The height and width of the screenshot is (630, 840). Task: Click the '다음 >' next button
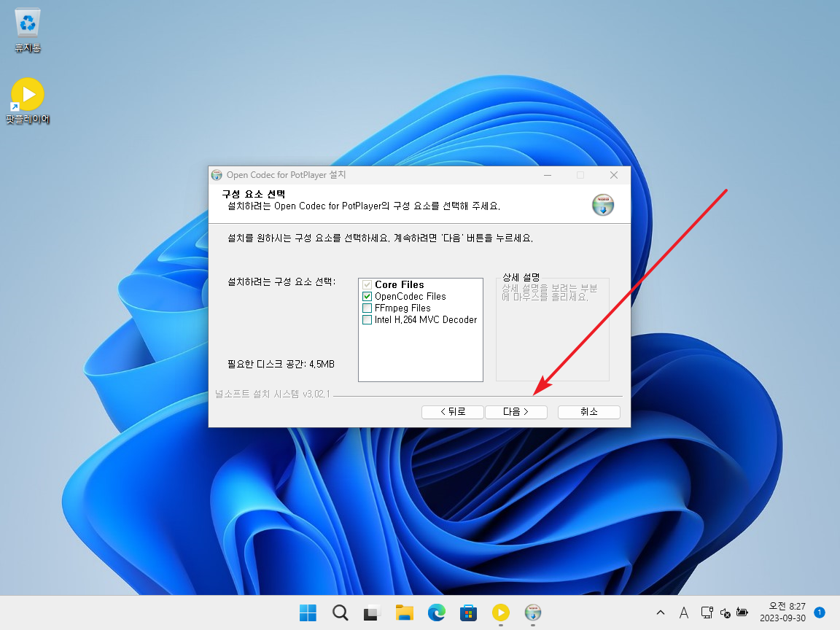[516, 411]
